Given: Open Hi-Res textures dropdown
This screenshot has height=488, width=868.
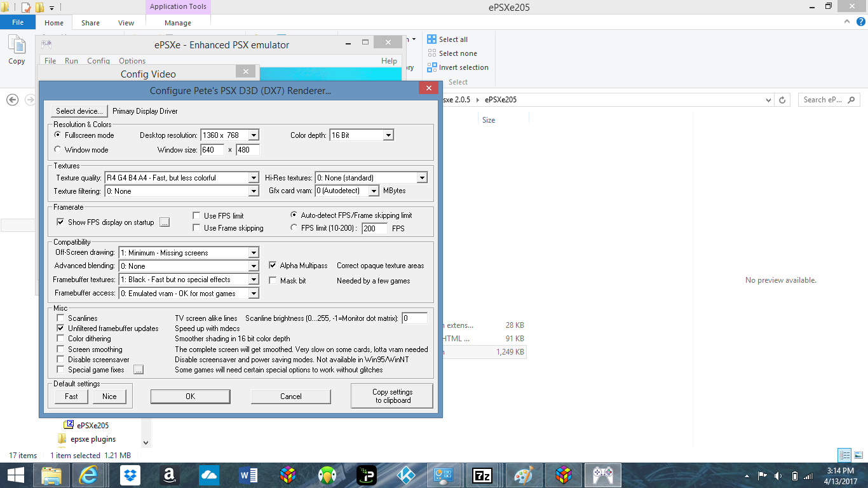Looking at the screenshot, I should [422, 178].
